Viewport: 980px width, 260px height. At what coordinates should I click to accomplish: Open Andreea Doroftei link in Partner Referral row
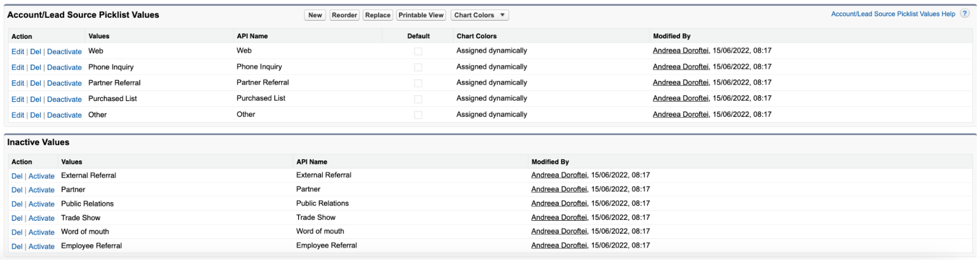[680, 82]
